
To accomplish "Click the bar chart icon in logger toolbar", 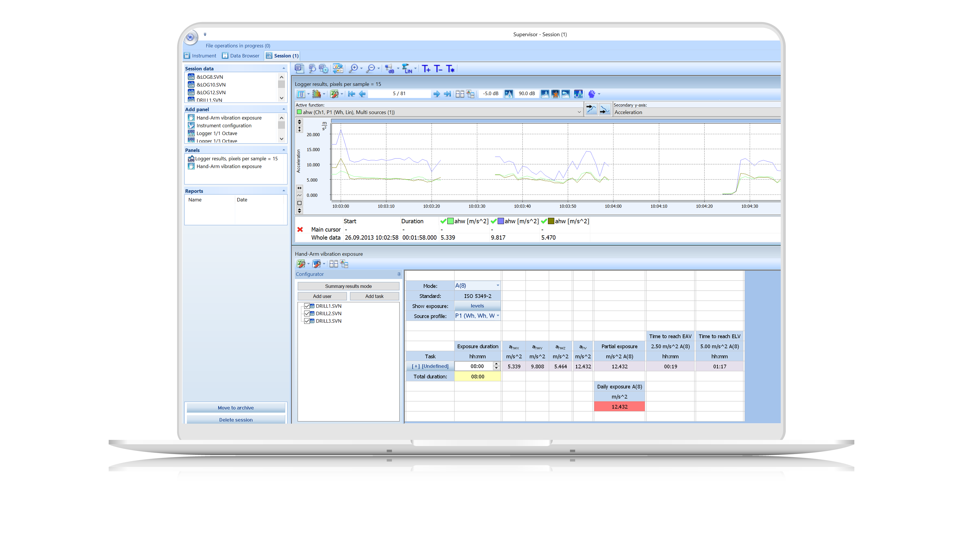I will click(316, 94).
